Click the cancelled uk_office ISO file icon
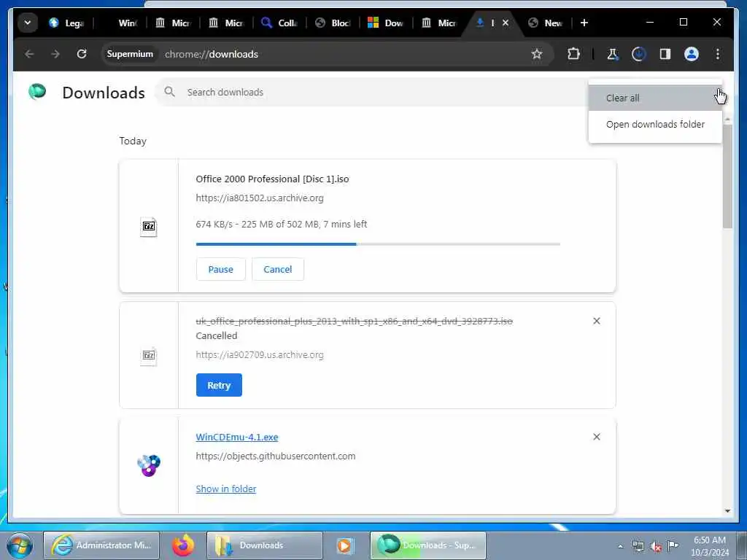This screenshot has width=747, height=560. (x=149, y=356)
